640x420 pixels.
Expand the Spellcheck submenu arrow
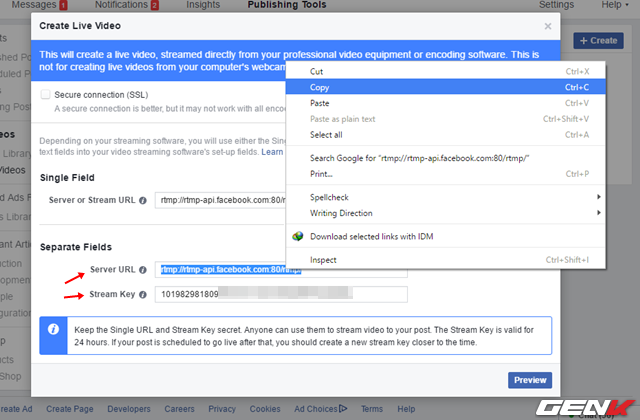[x=598, y=197]
